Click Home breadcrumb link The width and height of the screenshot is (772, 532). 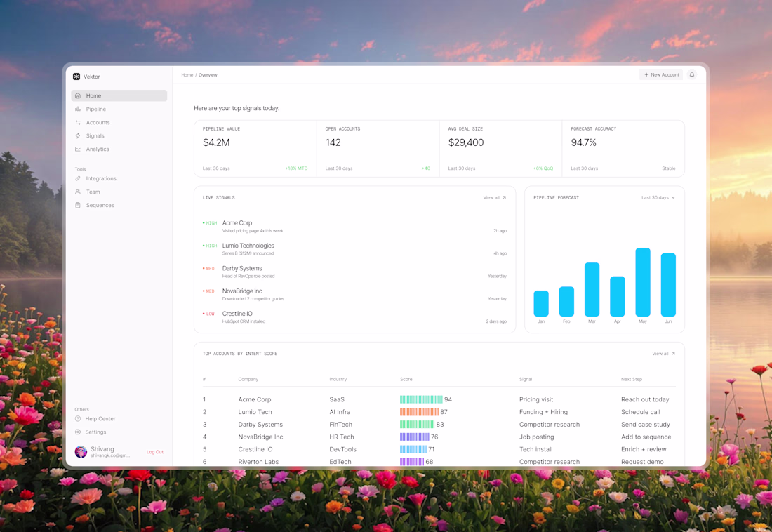(x=187, y=75)
